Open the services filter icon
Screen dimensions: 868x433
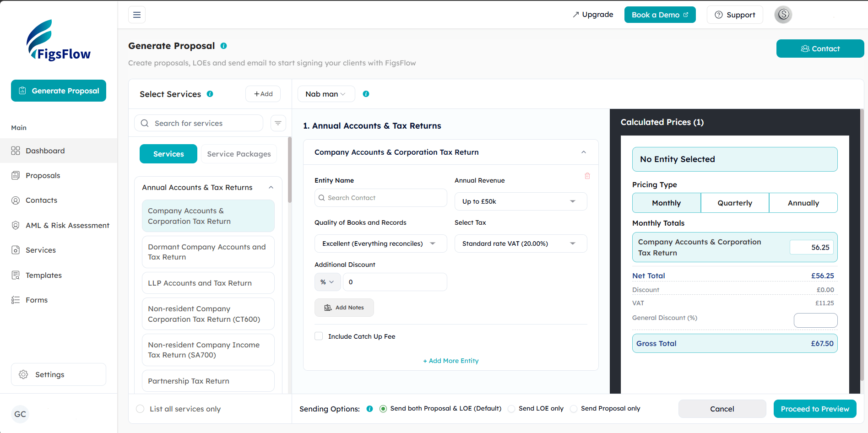278,123
